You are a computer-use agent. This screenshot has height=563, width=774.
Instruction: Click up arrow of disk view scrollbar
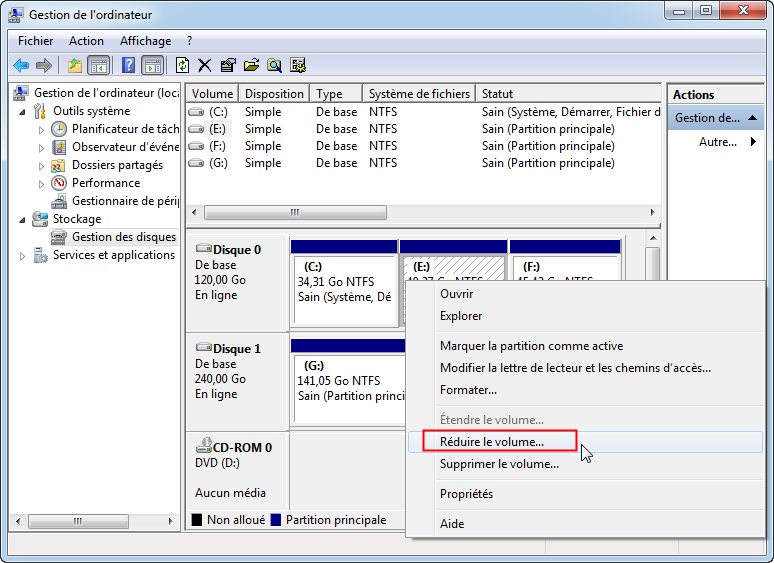[x=653, y=238]
